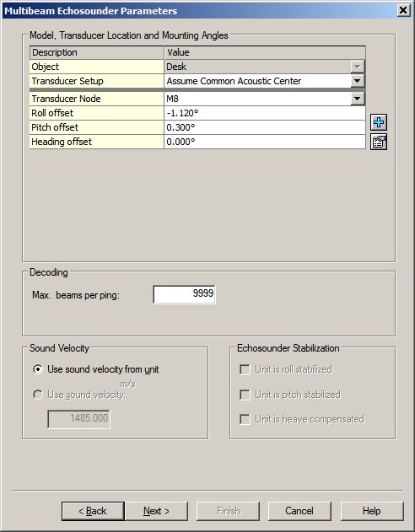Cancel the echosounder wizard

299,511
